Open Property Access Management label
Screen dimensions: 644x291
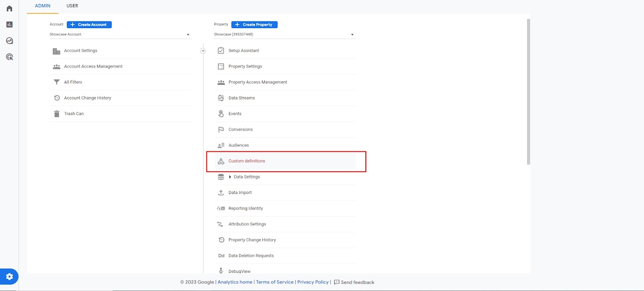pos(258,82)
